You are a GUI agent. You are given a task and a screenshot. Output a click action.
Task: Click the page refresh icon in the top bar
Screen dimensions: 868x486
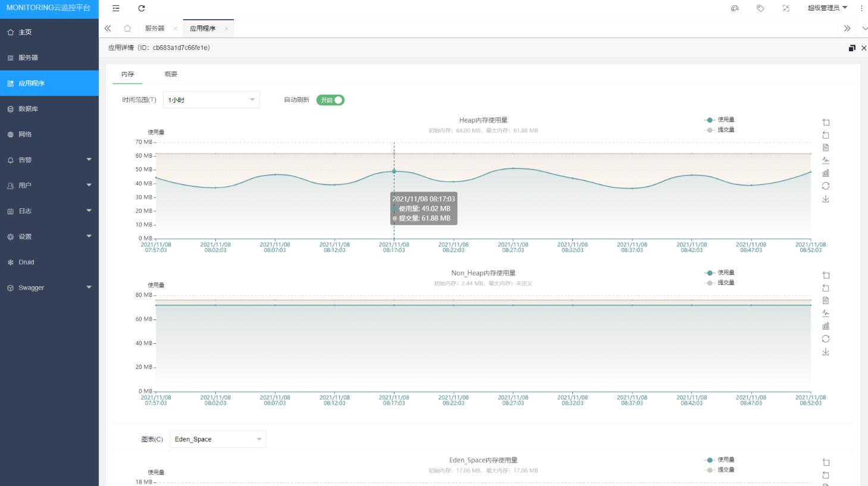pos(142,8)
